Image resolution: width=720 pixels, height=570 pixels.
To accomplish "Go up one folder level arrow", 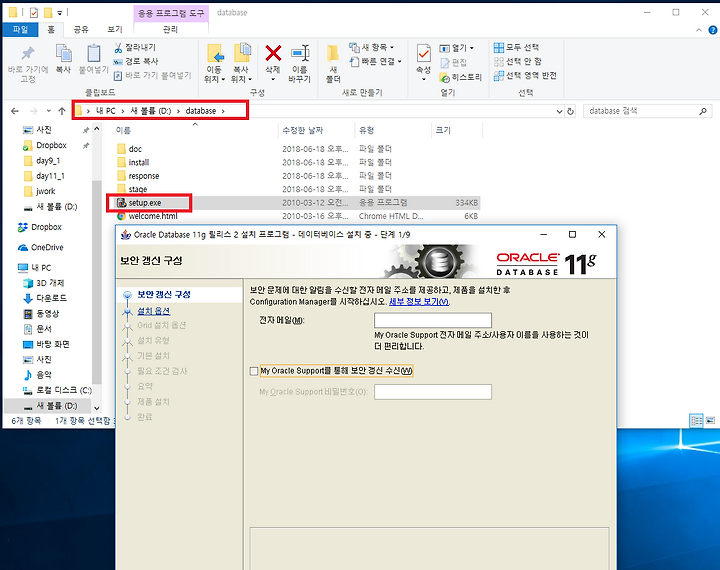I will [x=62, y=111].
